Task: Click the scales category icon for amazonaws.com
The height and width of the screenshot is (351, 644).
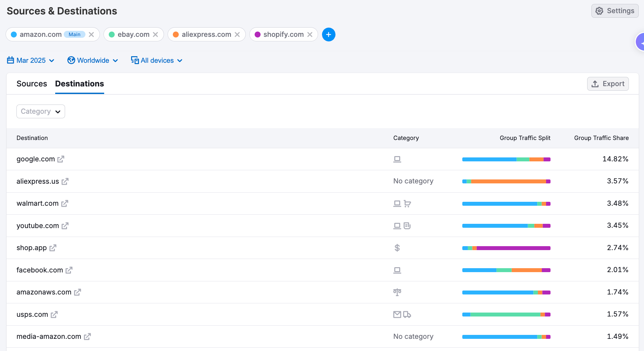Action: (397, 292)
